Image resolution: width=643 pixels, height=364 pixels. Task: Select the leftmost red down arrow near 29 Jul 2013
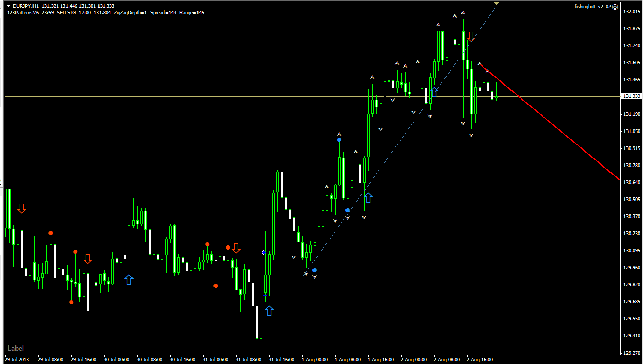coord(21,208)
